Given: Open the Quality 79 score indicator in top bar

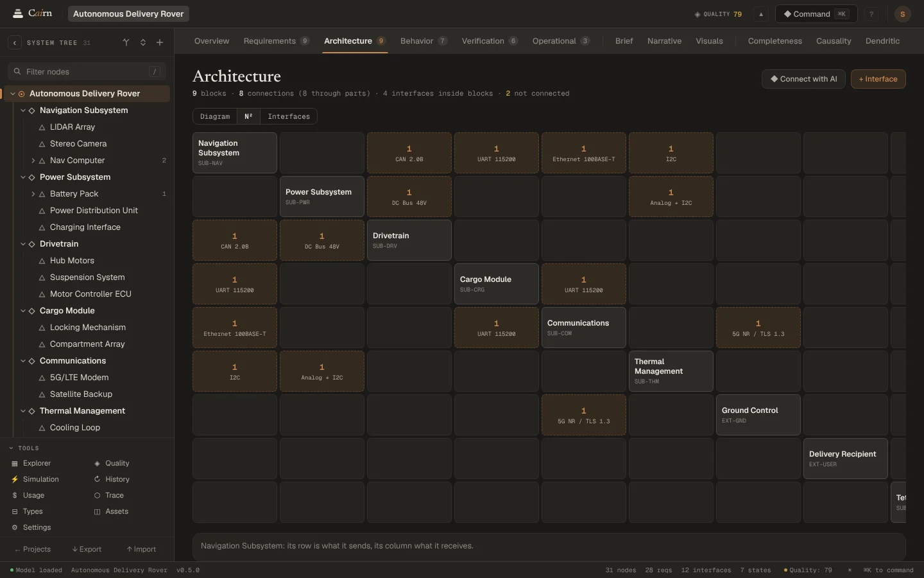Looking at the screenshot, I should point(719,14).
